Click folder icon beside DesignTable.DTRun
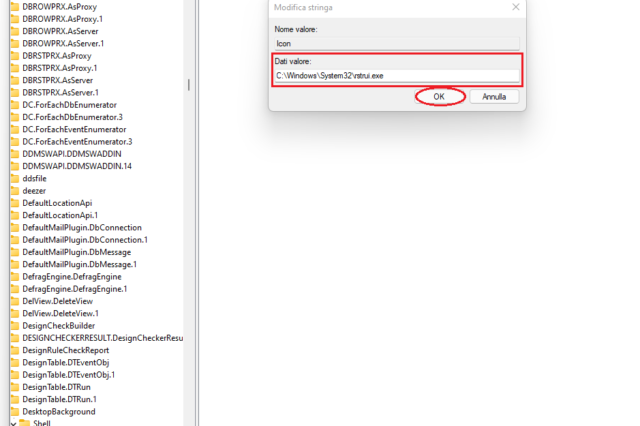The height and width of the screenshot is (426, 640). pyautogui.click(x=15, y=386)
